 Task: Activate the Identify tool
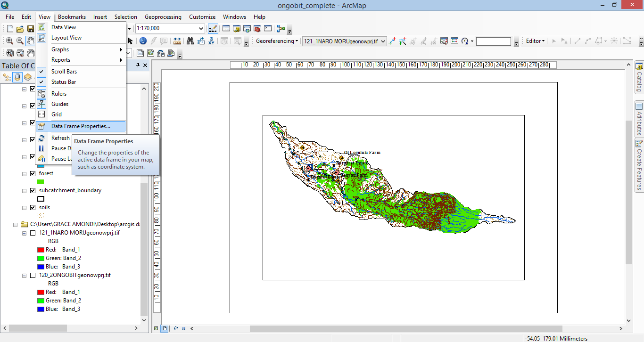(x=143, y=41)
